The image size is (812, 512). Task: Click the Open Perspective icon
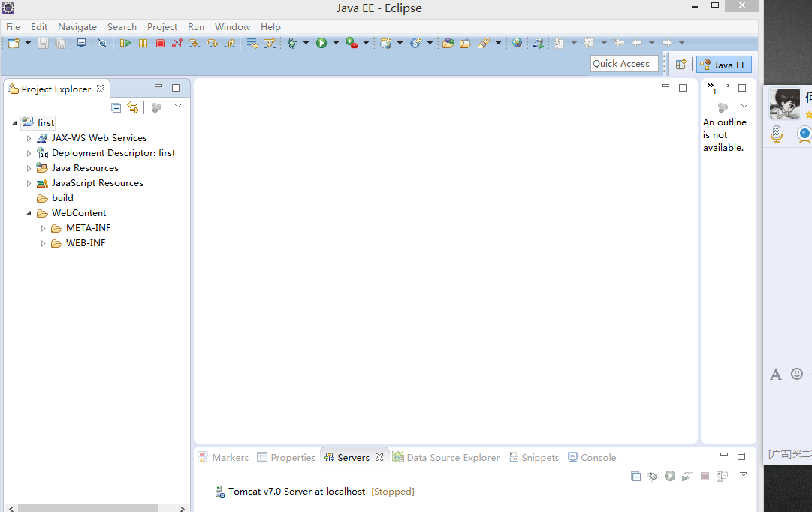click(681, 65)
